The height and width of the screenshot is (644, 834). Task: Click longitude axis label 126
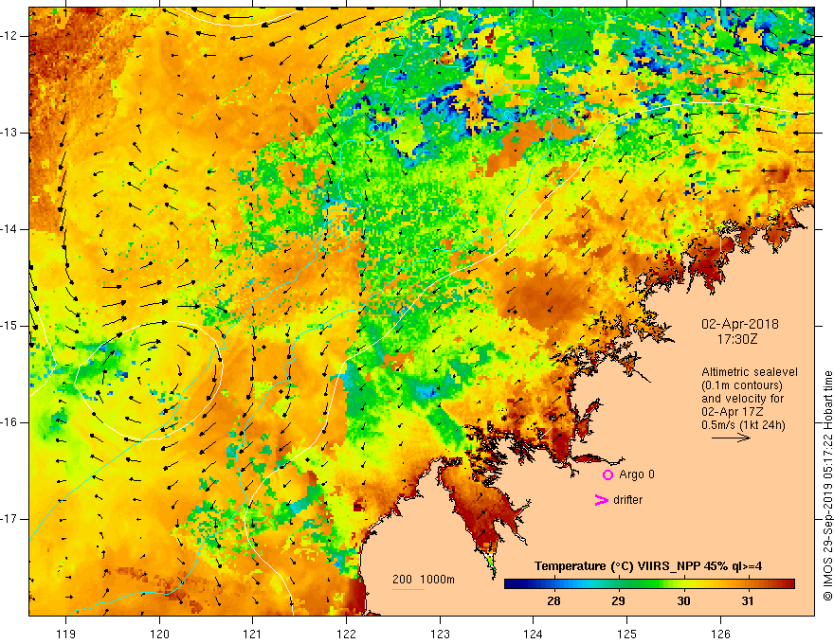click(720, 634)
